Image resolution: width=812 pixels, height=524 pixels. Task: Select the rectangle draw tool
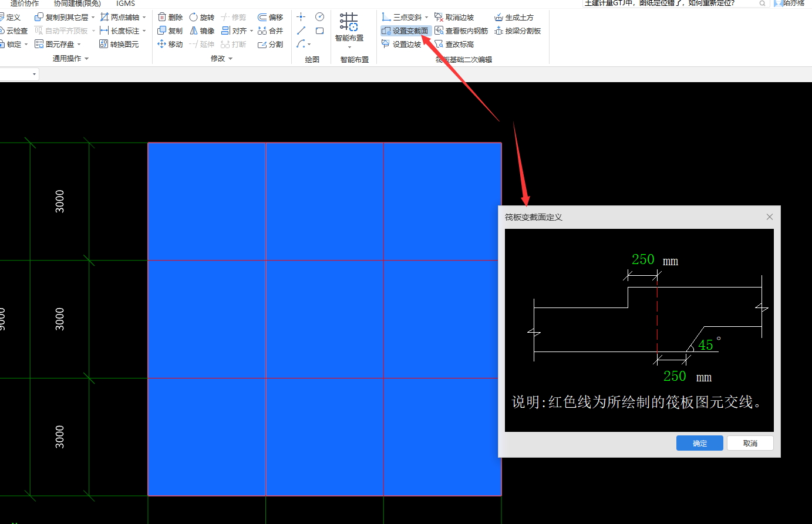[319, 31]
